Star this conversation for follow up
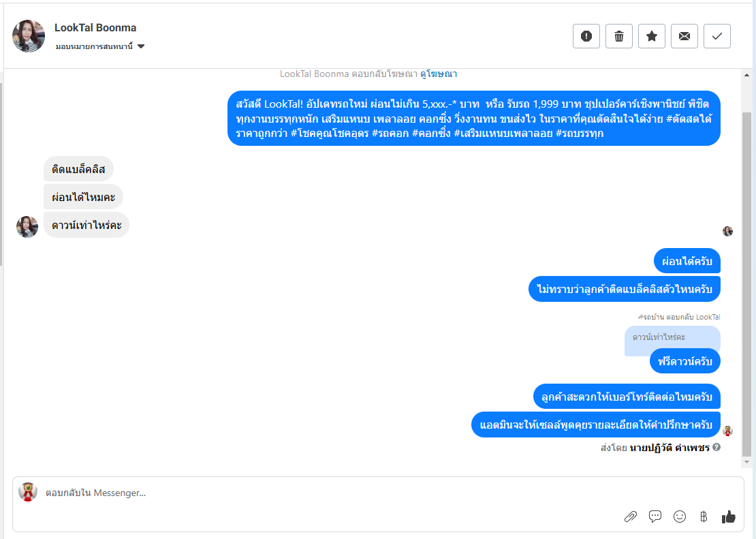 point(652,36)
